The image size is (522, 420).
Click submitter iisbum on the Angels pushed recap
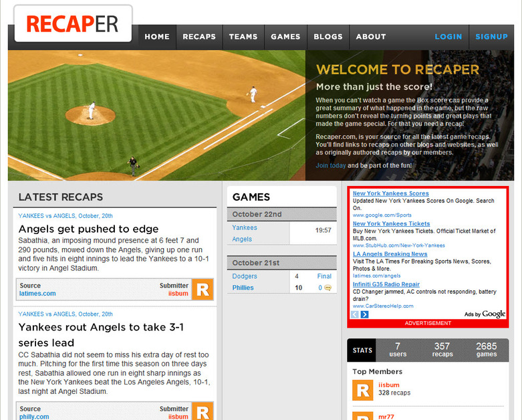click(x=178, y=294)
